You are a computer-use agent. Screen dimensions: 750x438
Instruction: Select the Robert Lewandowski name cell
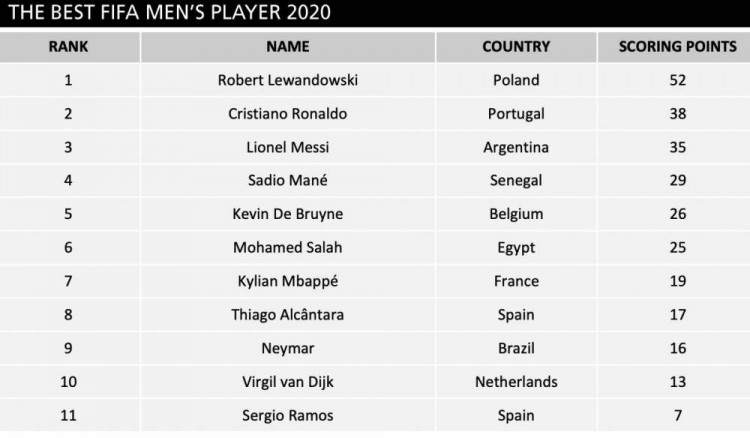pos(287,80)
